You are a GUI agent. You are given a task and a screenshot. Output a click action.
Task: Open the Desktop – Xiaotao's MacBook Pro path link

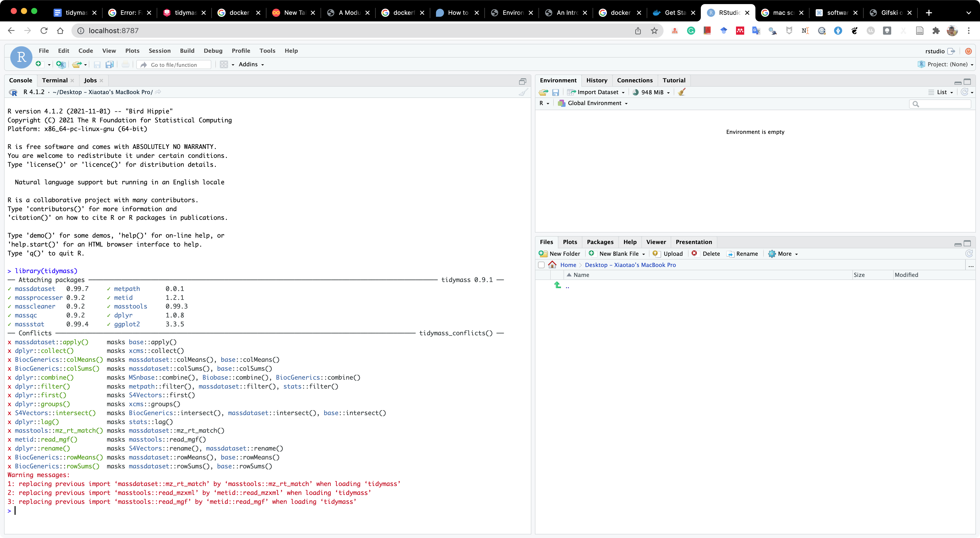(x=630, y=265)
